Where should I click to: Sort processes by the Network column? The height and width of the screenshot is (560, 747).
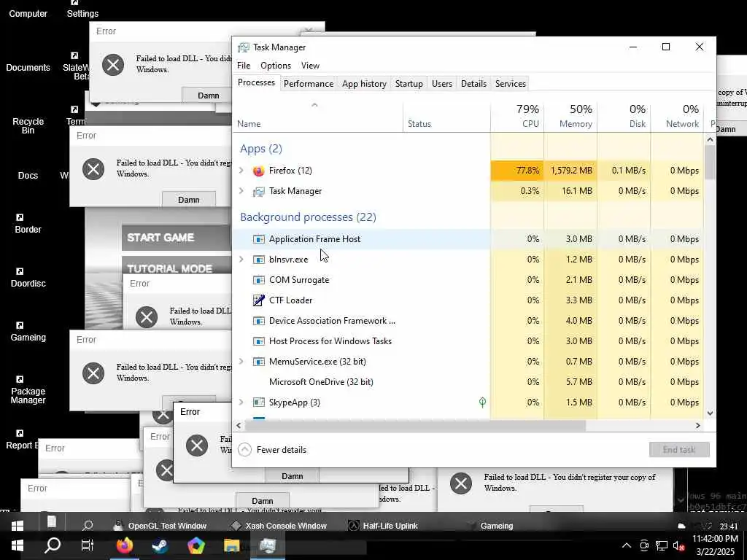[677, 116]
